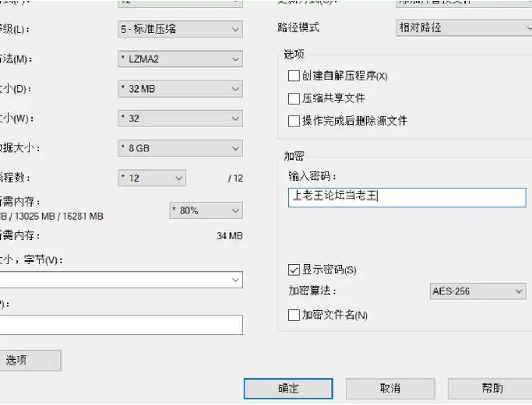Expand the AES-256 encryption method dropdown
The height and width of the screenshot is (405, 532).
coord(478,291)
